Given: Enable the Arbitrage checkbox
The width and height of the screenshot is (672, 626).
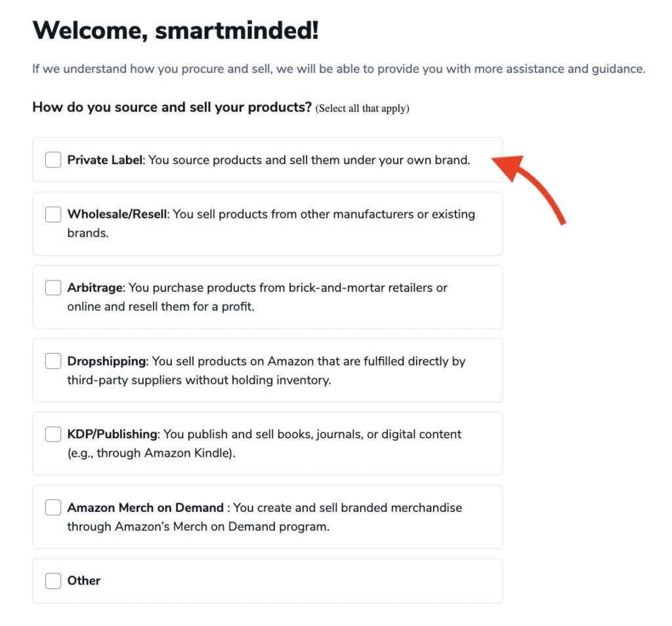Looking at the screenshot, I should (53, 287).
